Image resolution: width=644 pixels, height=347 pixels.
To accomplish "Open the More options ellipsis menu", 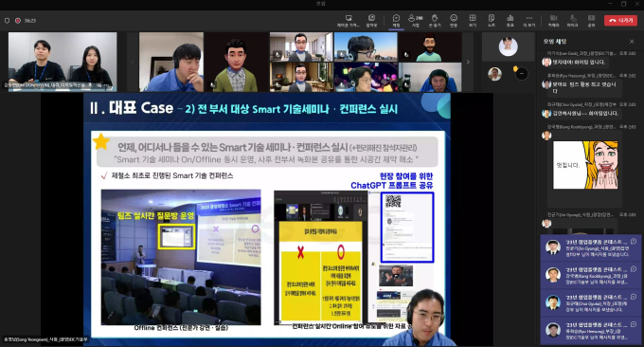I will tap(529, 20).
